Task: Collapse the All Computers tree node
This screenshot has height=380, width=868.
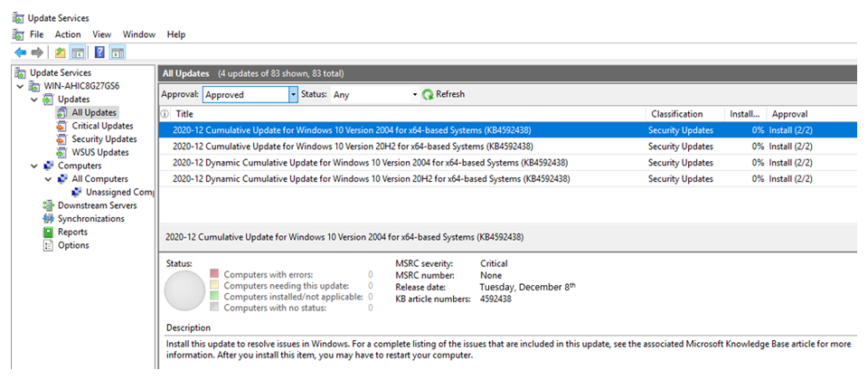Action: coord(49,179)
